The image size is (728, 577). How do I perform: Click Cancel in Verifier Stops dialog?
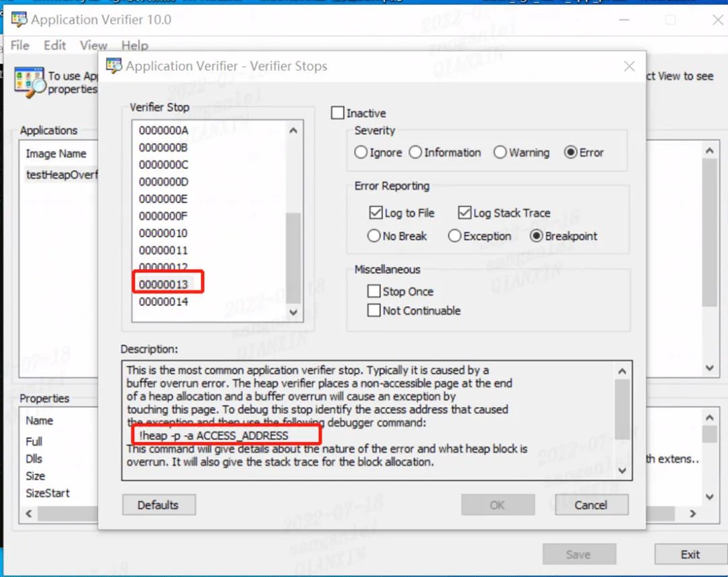pos(592,505)
